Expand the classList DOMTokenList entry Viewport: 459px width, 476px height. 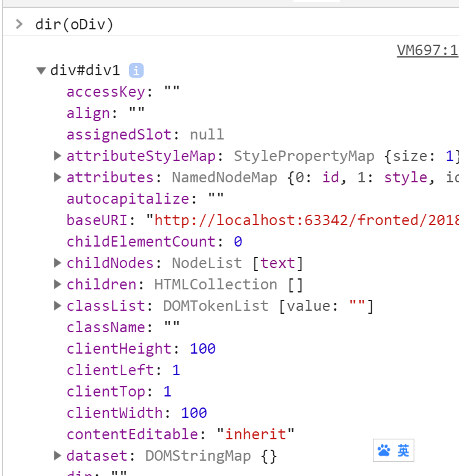(57, 306)
